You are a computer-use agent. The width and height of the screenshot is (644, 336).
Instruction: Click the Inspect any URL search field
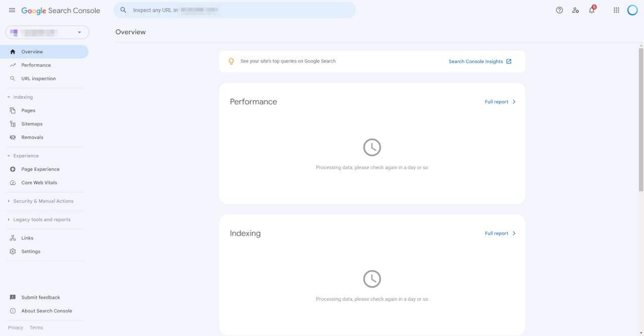point(234,10)
